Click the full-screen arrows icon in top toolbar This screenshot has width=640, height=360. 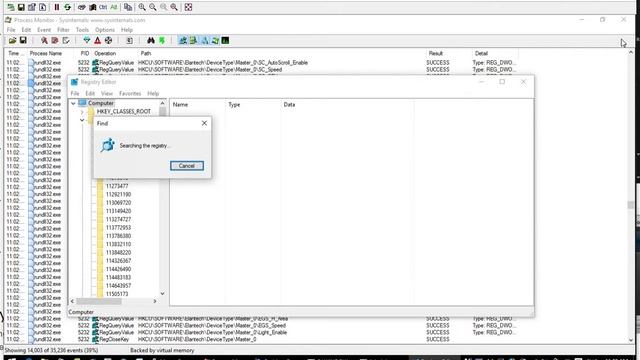click(188, 7)
